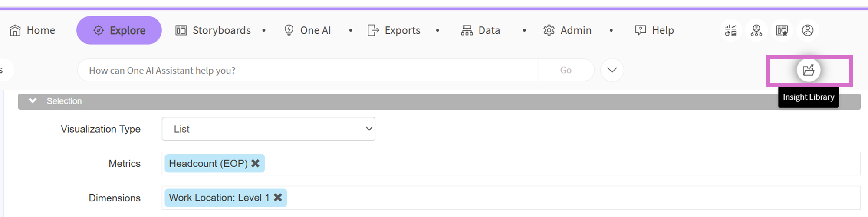
Task: Switch to the Explore tab
Action: [119, 30]
